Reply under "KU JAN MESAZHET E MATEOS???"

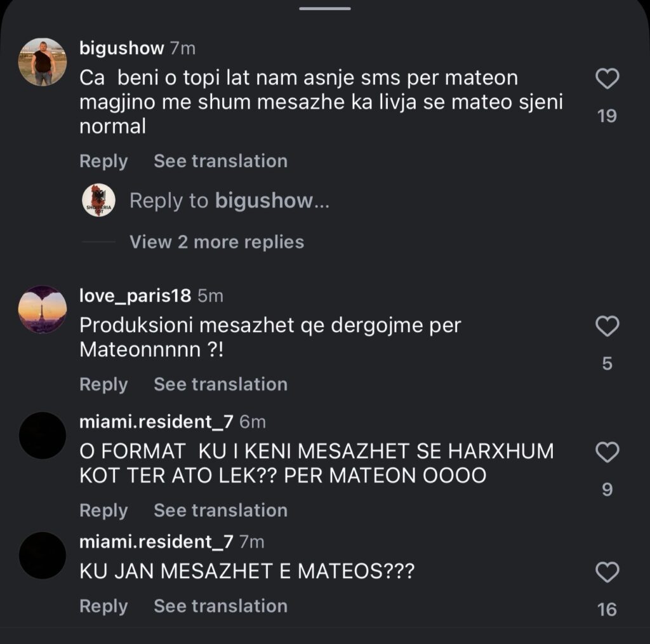103,607
